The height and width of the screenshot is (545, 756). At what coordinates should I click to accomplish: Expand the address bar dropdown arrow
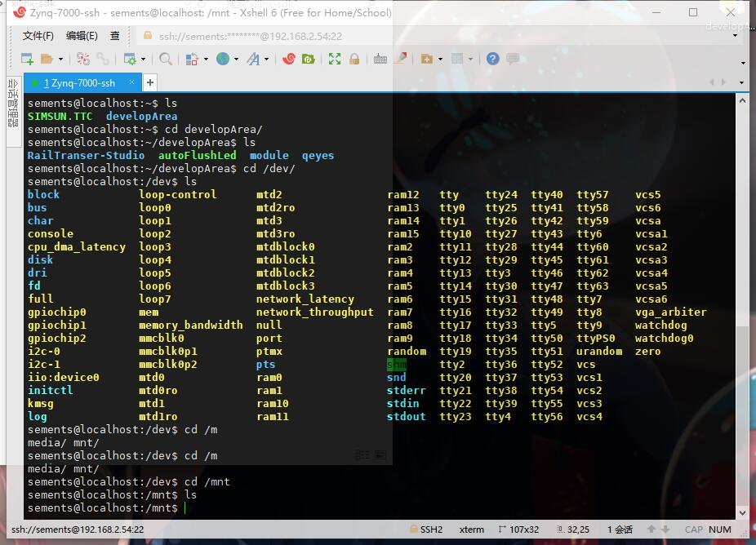coord(736,36)
